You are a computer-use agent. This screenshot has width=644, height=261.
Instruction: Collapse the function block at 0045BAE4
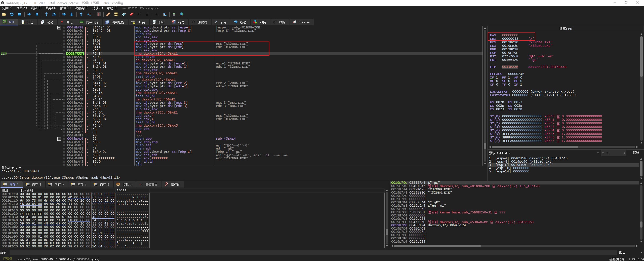click(x=59, y=139)
